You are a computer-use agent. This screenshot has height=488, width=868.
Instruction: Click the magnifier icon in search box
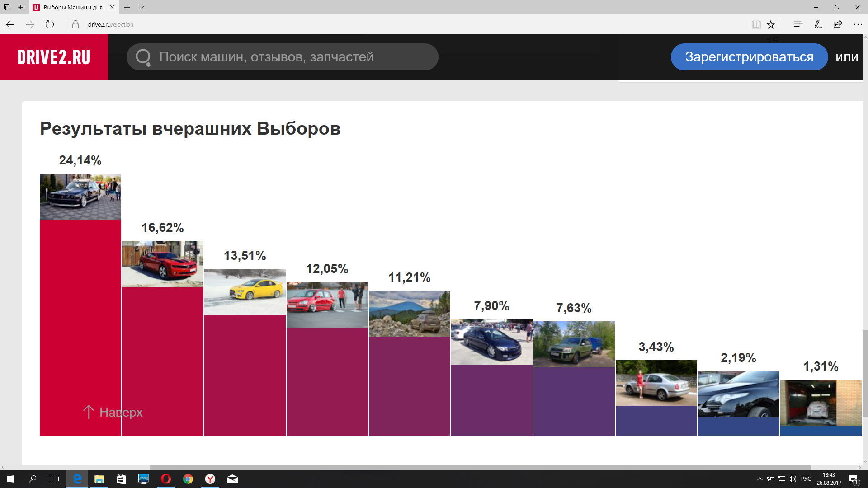point(143,57)
